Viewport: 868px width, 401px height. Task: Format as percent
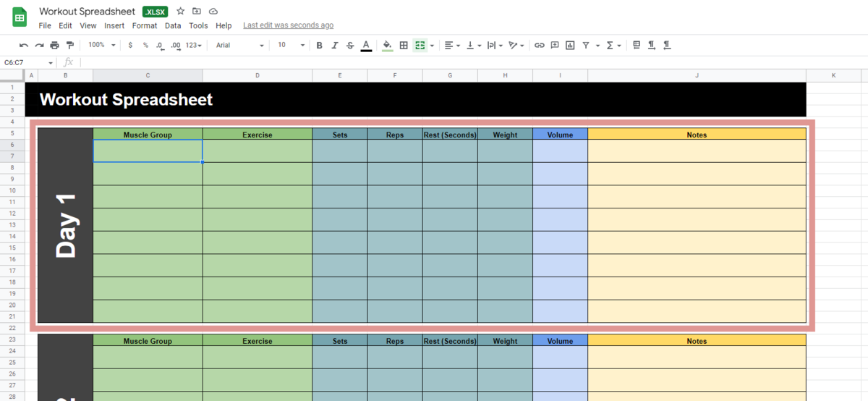tap(145, 45)
